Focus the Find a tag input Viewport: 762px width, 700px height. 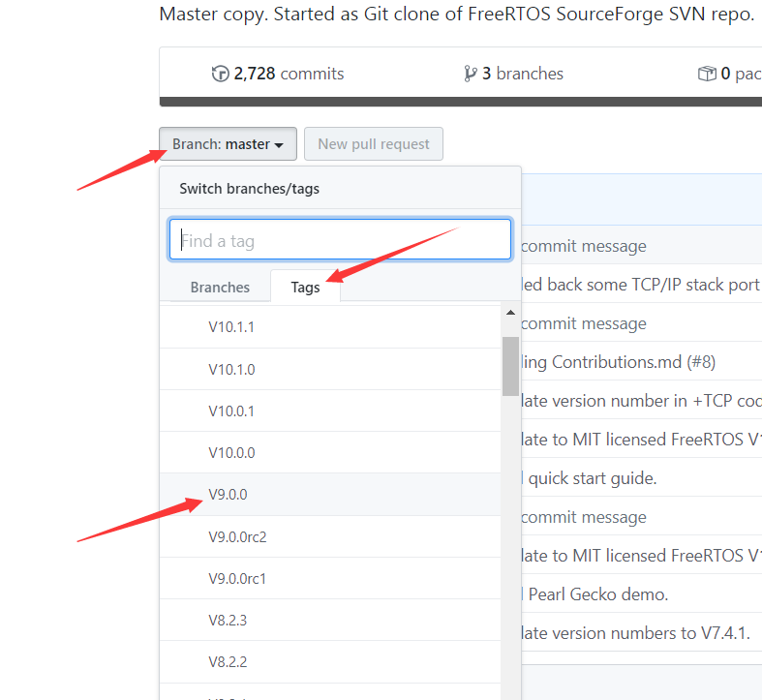coord(340,240)
